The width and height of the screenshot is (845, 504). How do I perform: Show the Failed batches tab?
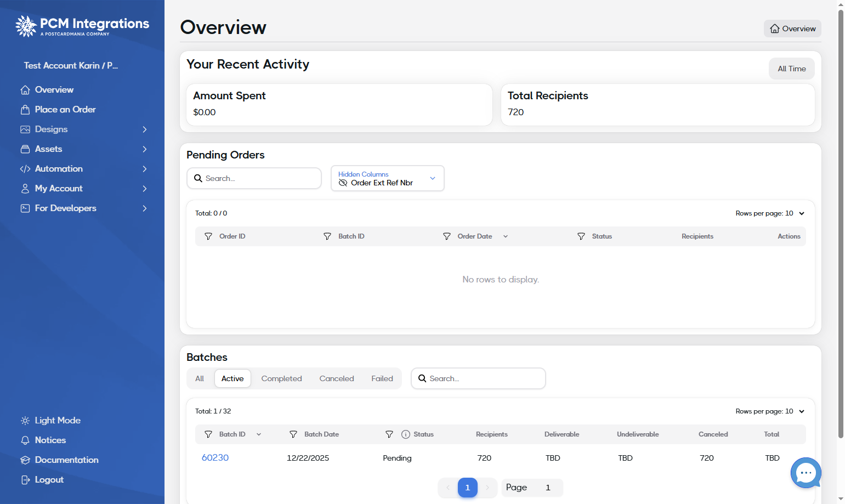click(382, 378)
